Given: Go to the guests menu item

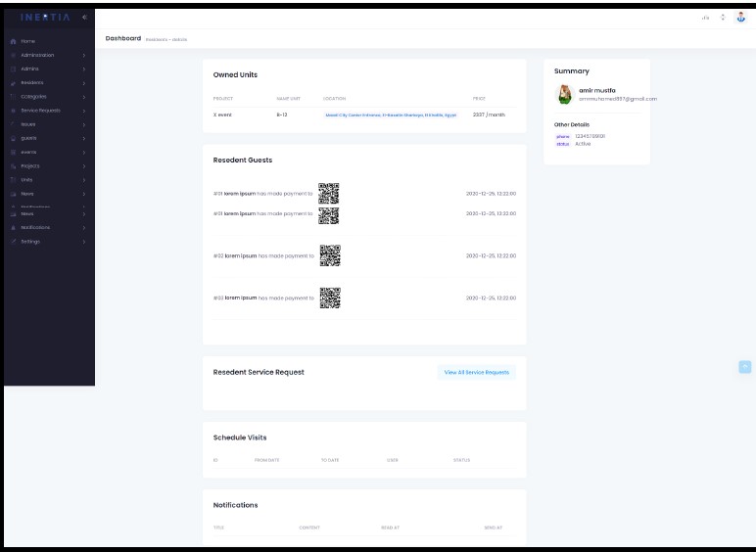Looking at the screenshot, I should click(28, 138).
